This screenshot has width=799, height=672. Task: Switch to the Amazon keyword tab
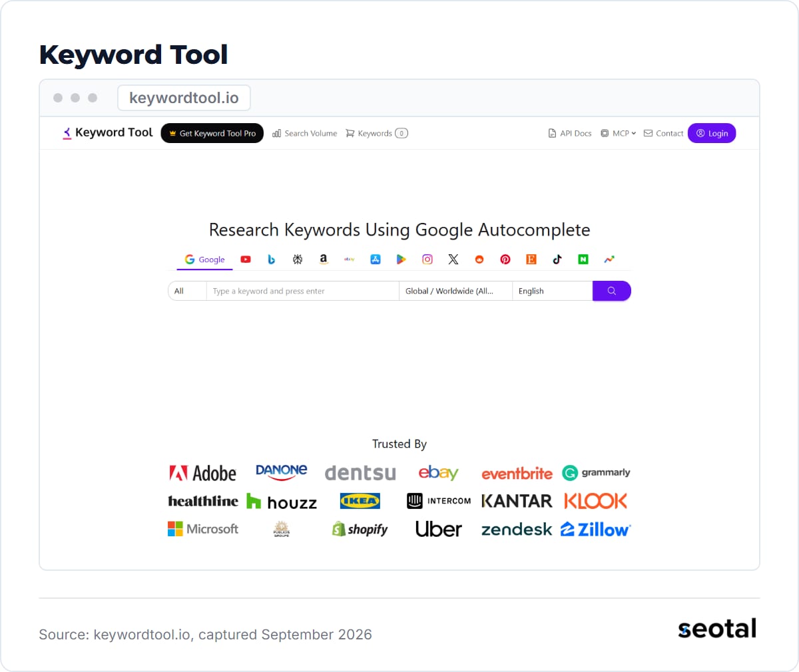point(324,259)
